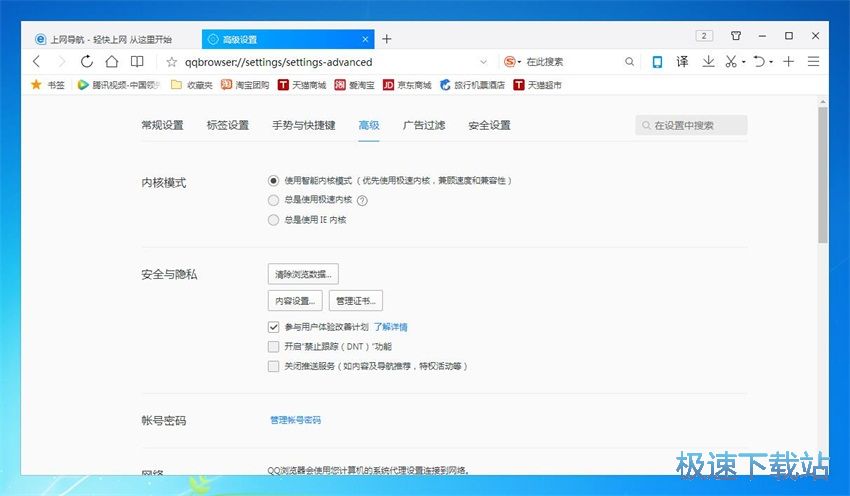Open the 旅行机票酒店 bookmark
The height and width of the screenshot is (496, 850).
[472, 85]
